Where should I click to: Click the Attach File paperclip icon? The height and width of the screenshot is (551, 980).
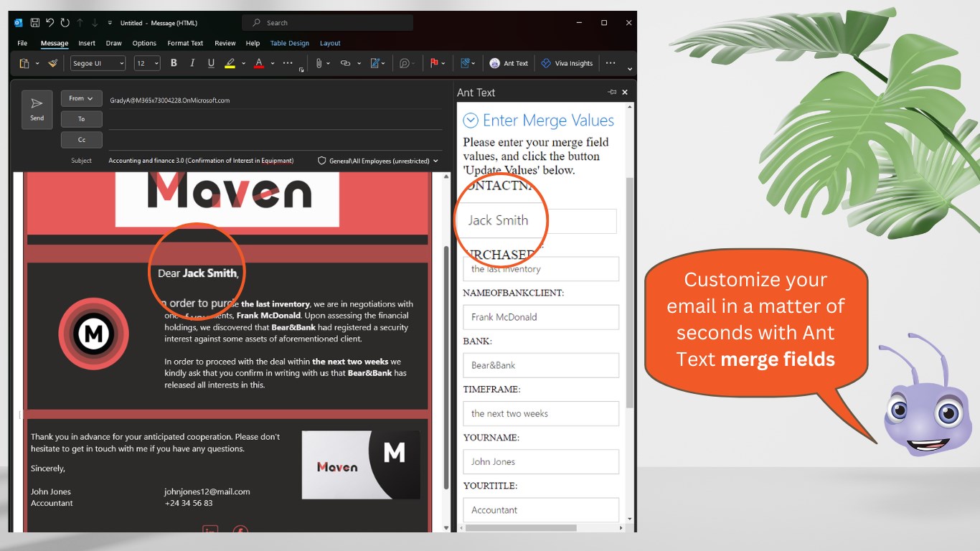(x=319, y=63)
